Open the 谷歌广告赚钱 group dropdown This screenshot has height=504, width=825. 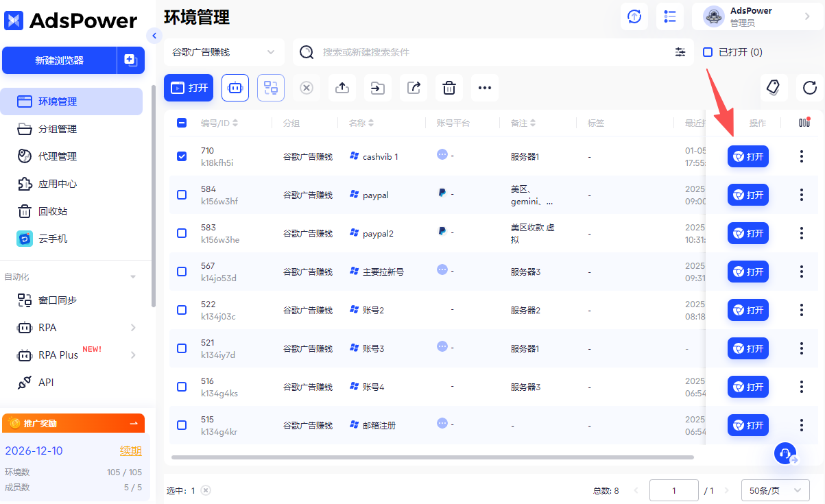coord(224,51)
